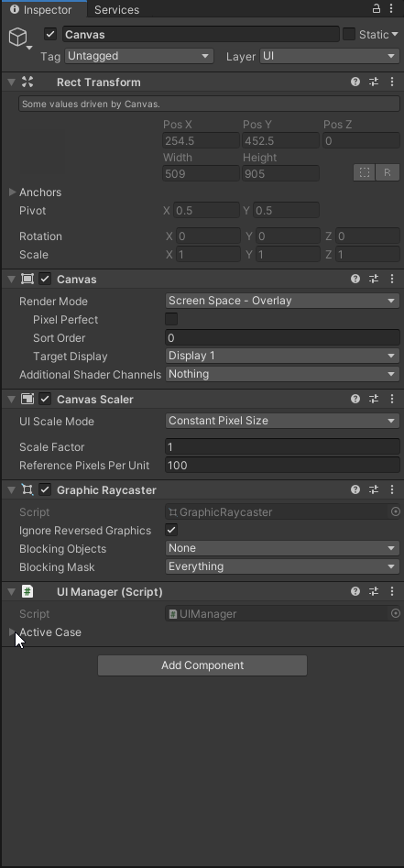Toggle blueprint mode in Rect Transform
Viewport: 404px width, 868px height.
pyautogui.click(x=365, y=172)
